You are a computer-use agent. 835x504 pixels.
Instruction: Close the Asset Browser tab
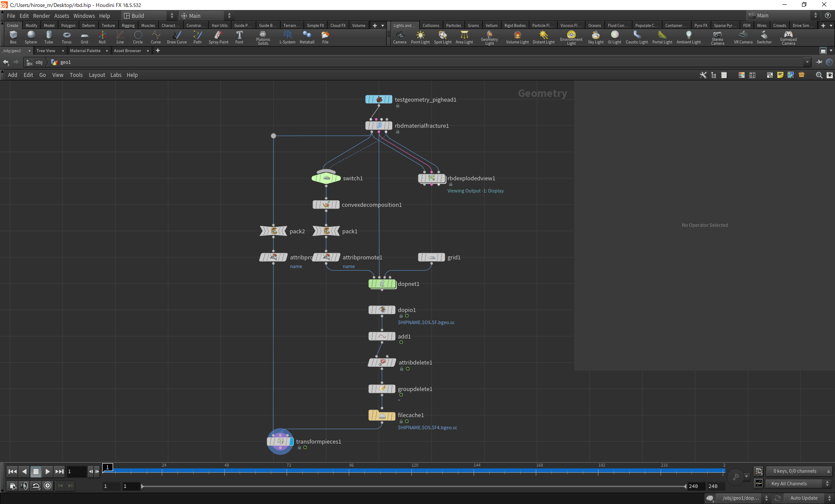tap(148, 51)
